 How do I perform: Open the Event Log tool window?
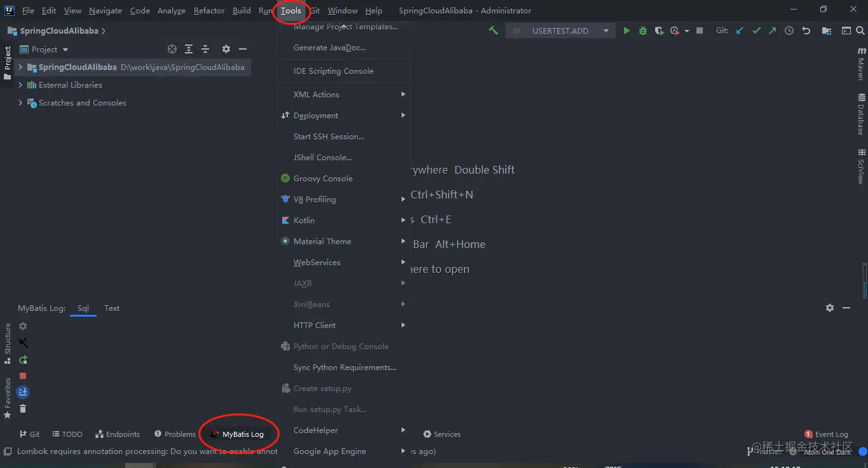coord(826,434)
